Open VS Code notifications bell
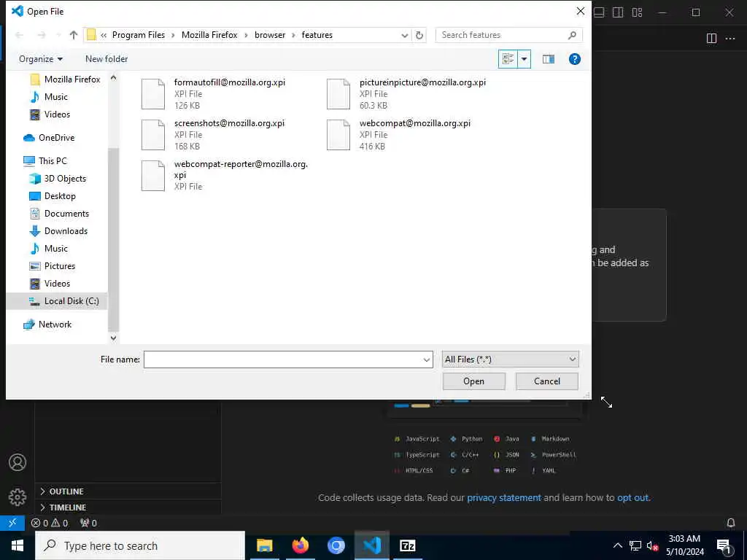This screenshot has height=560, width=747. click(x=731, y=523)
